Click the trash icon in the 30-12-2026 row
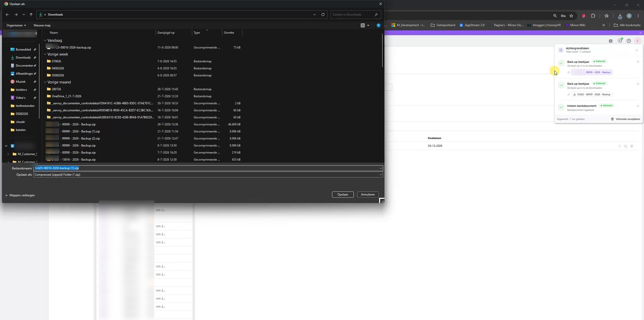Image resolution: width=644 pixels, height=320 pixels. 632,146
